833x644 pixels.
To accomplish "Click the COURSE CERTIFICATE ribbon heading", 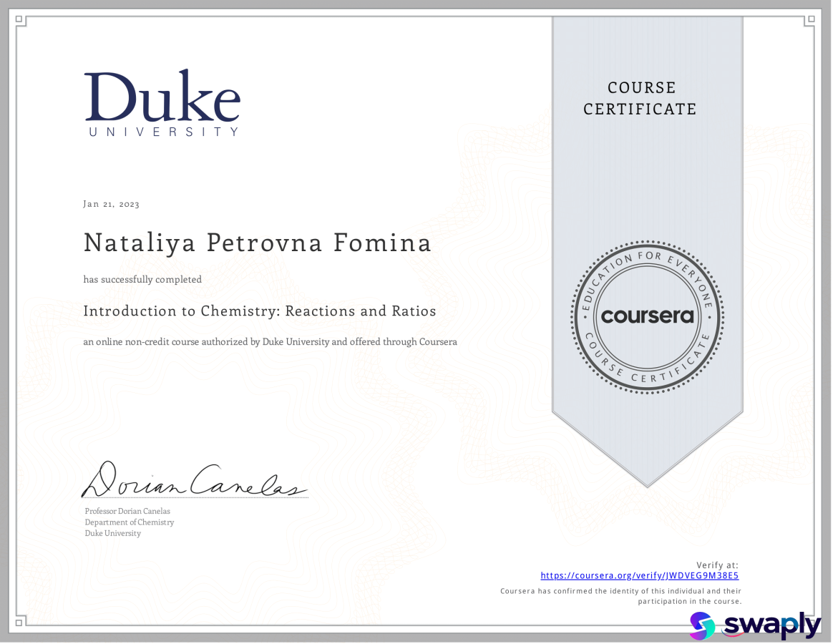I will [640, 98].
